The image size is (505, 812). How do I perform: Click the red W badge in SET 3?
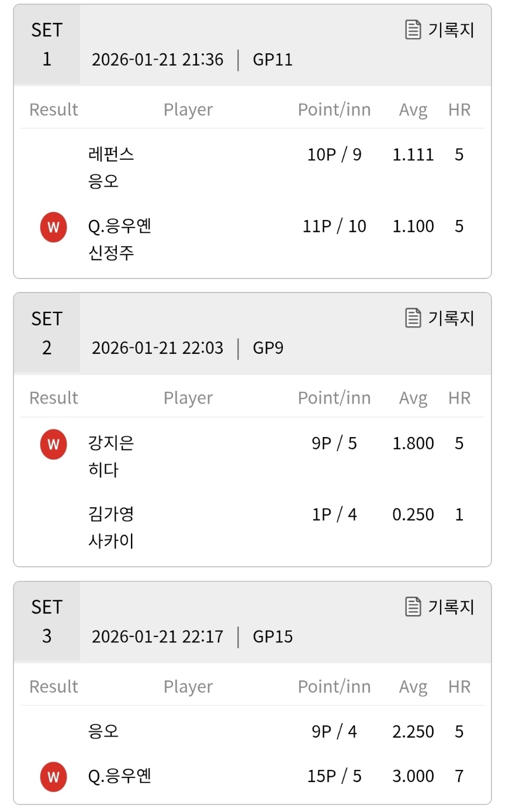tap(53, 776)
